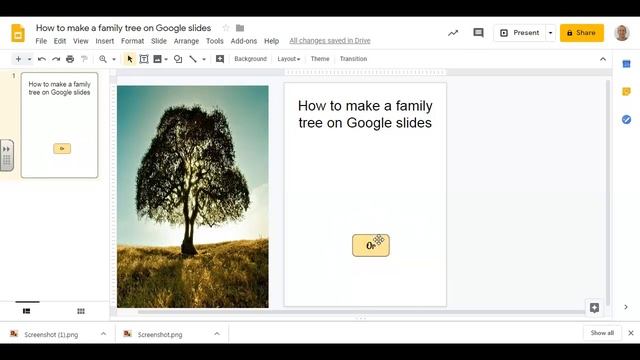Expand options for Screenshot (1).png download
The height and width of the screenshot is (360, 640).
(x=103, y=334)
